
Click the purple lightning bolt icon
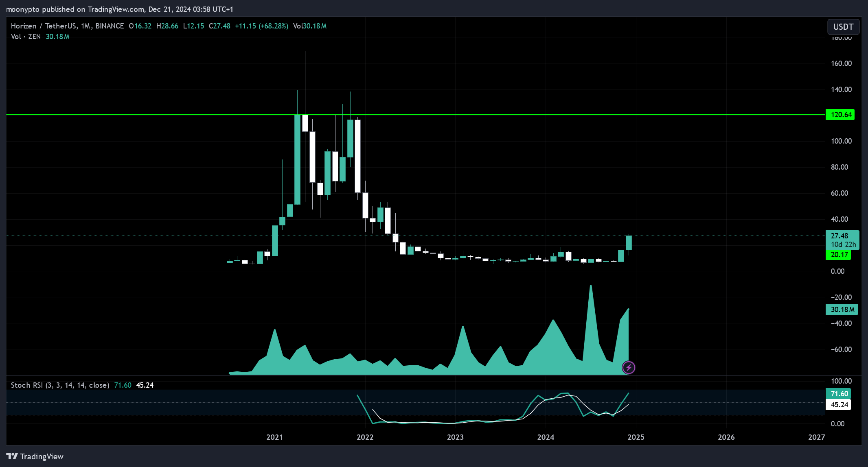tap(629, 368)
